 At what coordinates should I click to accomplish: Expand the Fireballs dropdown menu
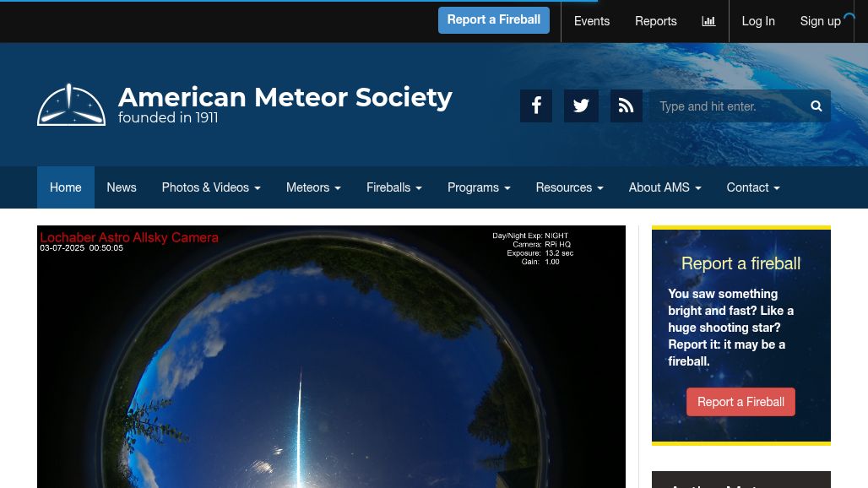tap(394, 187)
